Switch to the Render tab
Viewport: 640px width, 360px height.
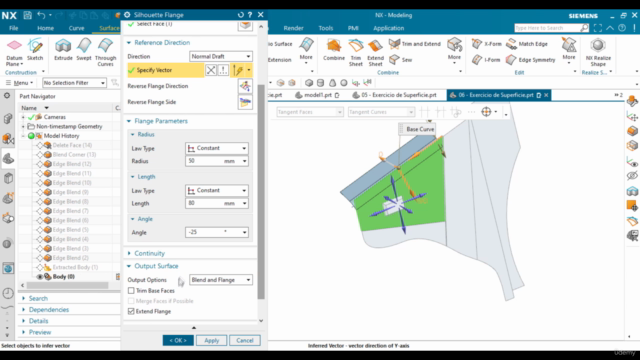[293, 28]
